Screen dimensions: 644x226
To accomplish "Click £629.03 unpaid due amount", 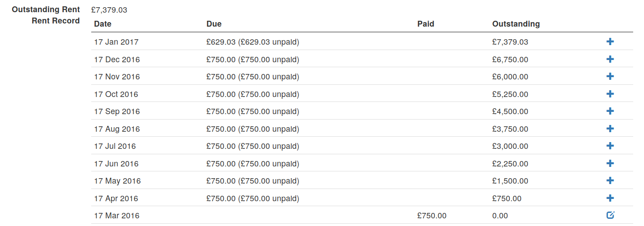I will pos(253,42).
